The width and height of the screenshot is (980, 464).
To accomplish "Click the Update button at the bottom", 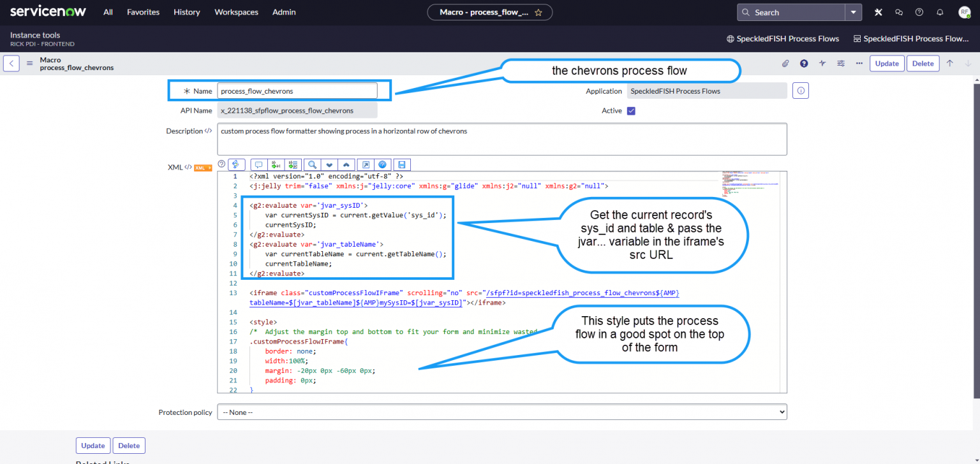I will click(x=93, y=445).
